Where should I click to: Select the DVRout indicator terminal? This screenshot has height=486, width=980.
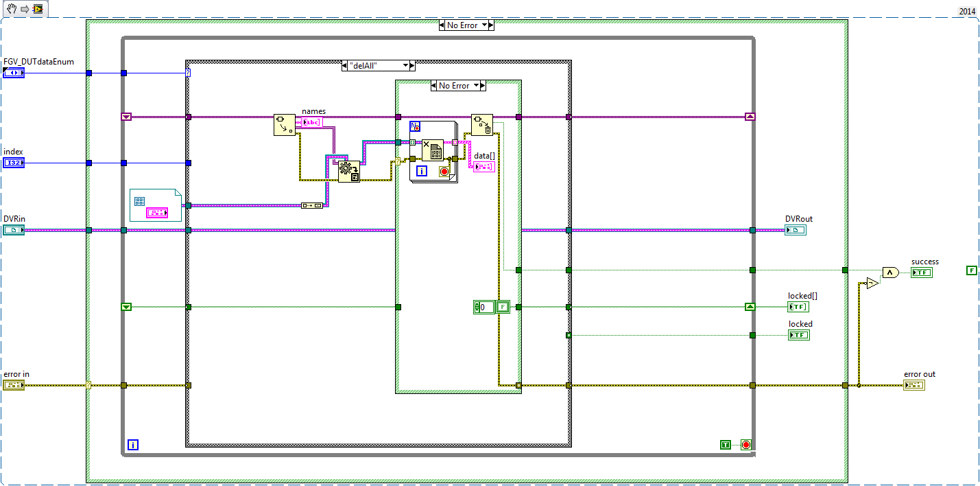tap(796, 230)
